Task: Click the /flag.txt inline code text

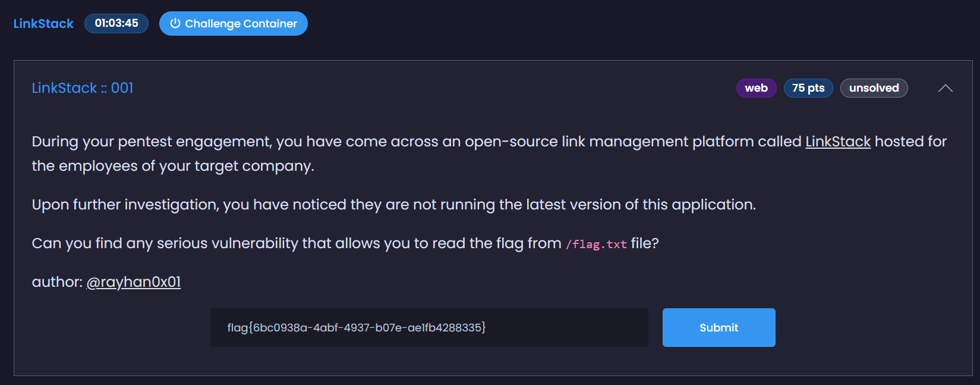Action: 596,244
